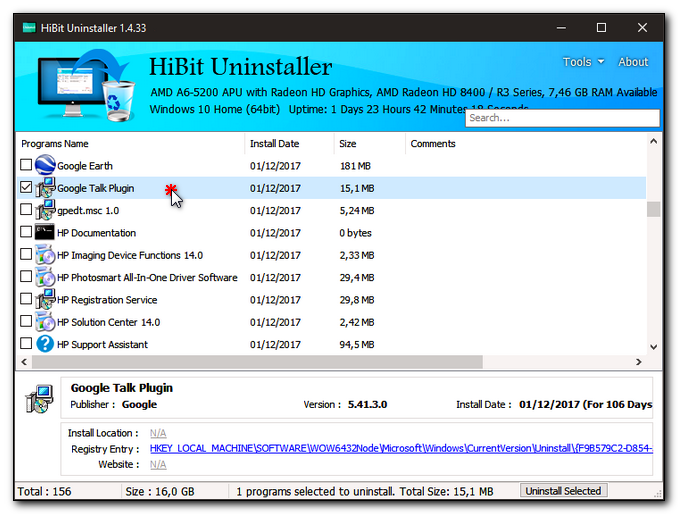Sort by the Size column header
Image resolution: width=678 pixels, height=514 pixels.
[370, 144]
